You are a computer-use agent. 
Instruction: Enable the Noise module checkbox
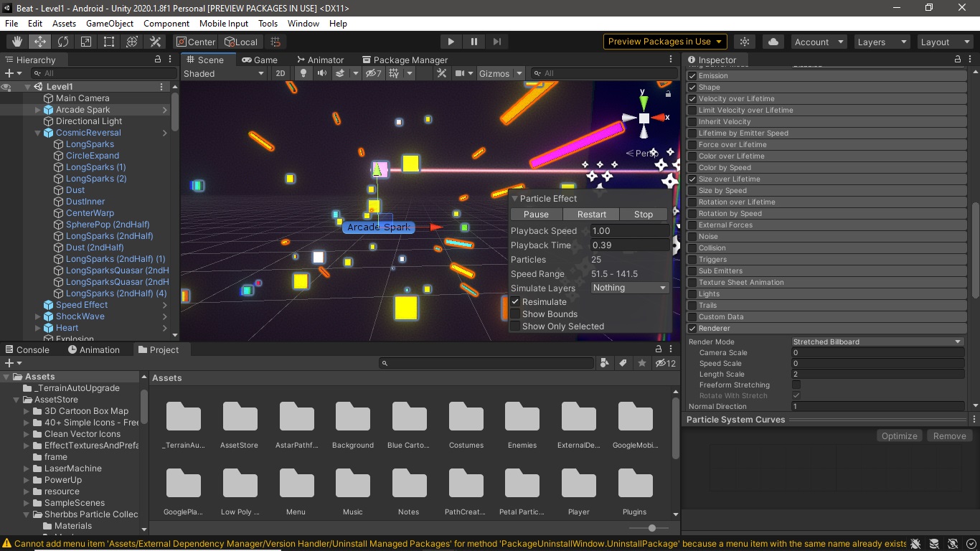(692, 237)
